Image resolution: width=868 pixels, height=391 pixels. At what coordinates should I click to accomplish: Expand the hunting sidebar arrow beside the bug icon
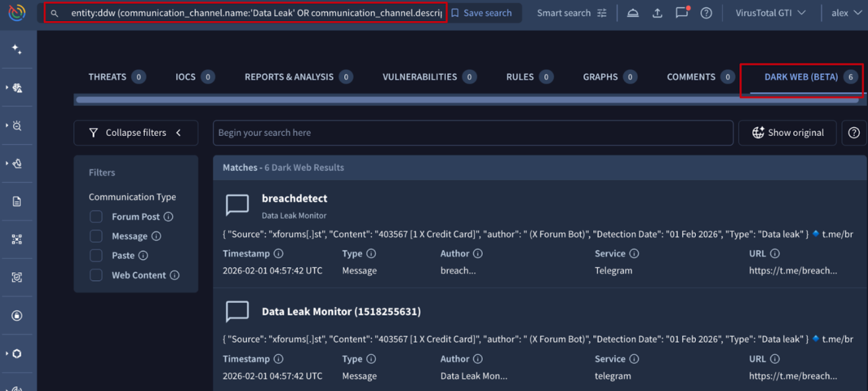(7, 126)
